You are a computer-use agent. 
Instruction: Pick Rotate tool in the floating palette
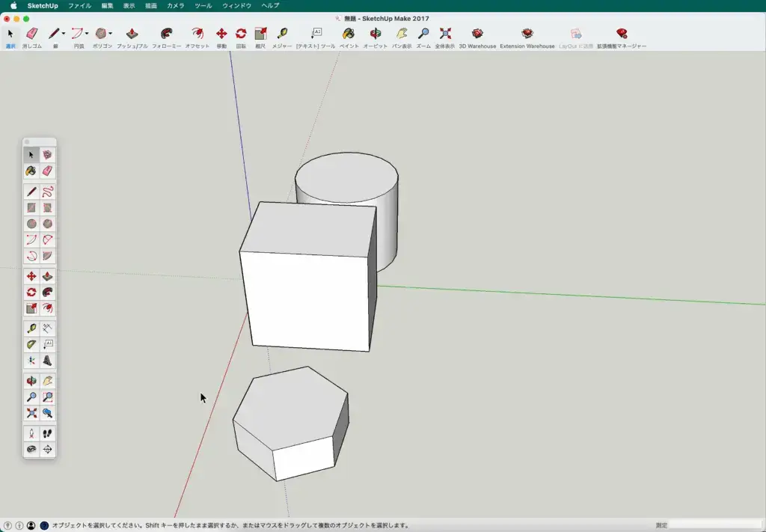[31, 293]
